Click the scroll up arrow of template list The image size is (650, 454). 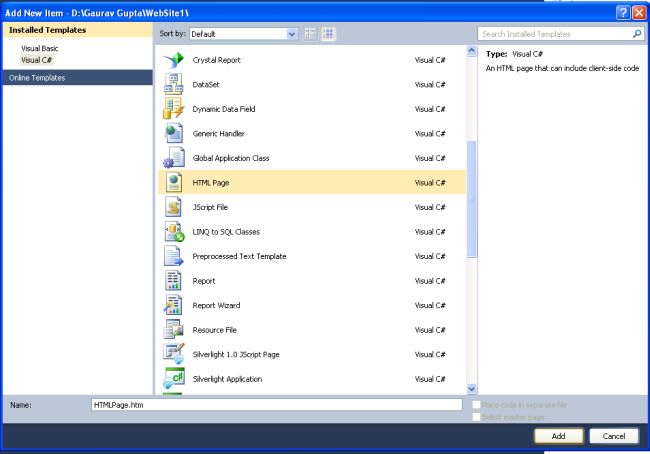click(x=471, y=51)
